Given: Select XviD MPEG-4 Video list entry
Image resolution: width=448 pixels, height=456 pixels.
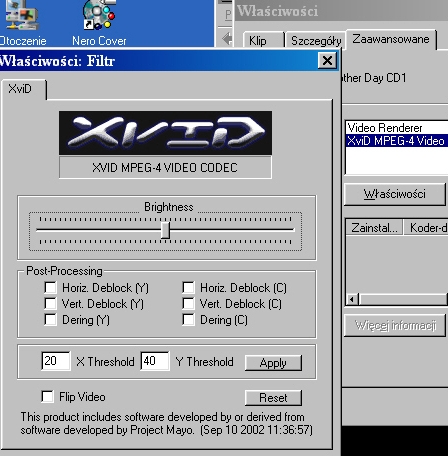Looking at the screenshot, I should (397, 141).
